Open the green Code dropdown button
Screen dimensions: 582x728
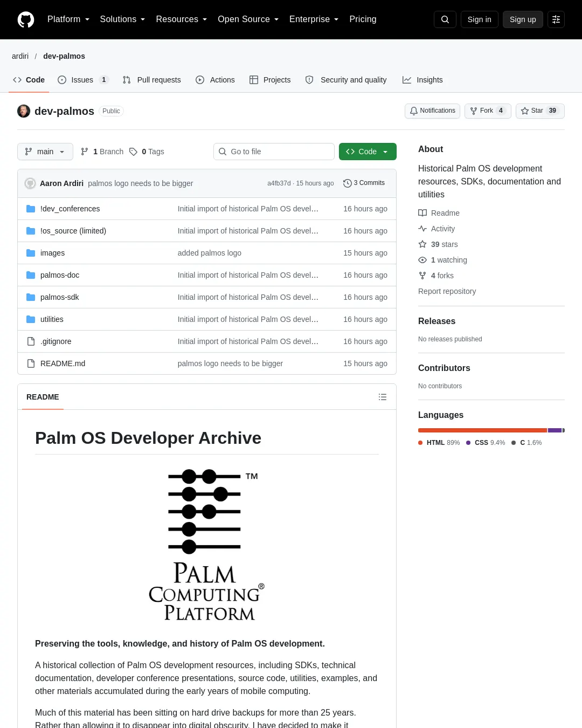(368, 152)
